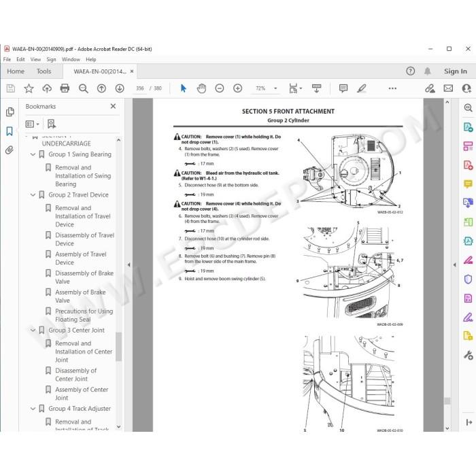
Task: Add document to starred favorites
Action: 29,88
